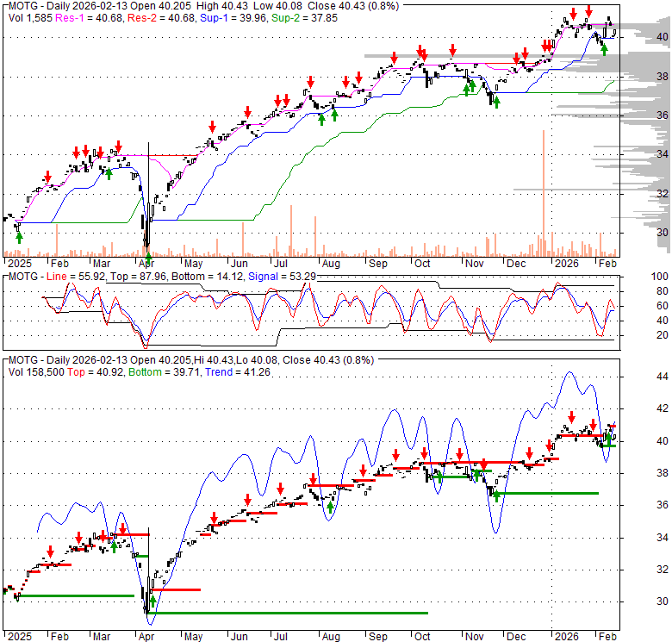Click the green arrow near February 2026 in top chart
Image resolution: width=672 pixels, height=642 pixels.
pyautogui.click(x=604, y=49)
